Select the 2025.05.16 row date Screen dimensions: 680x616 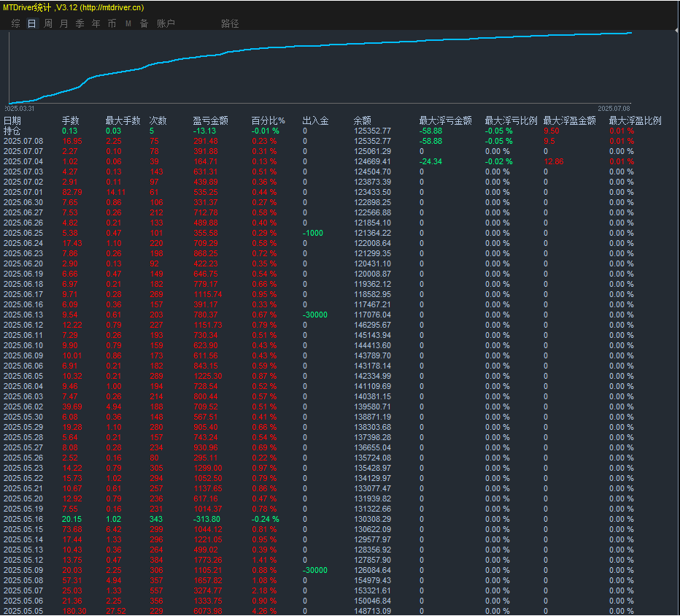23,519
